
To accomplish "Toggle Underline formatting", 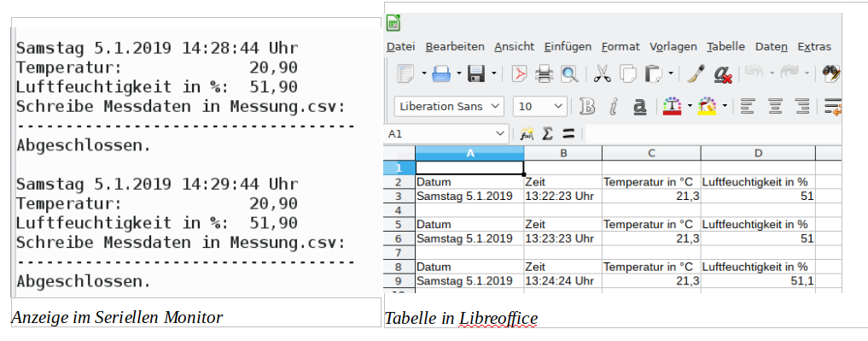I will point(639,106).
